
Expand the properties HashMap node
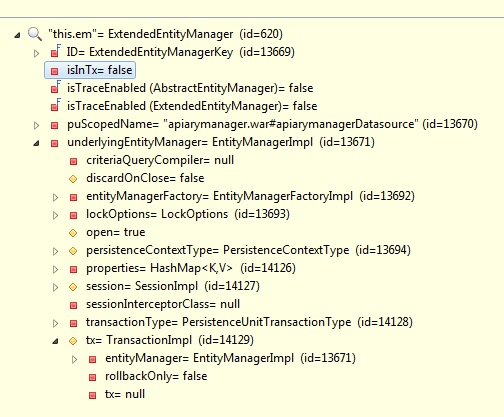point(56,269)
